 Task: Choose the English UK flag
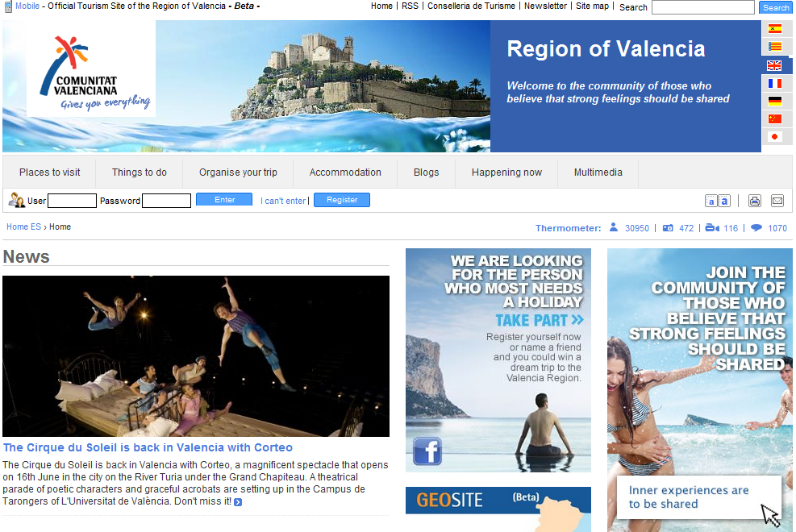[x=775, y=65]
